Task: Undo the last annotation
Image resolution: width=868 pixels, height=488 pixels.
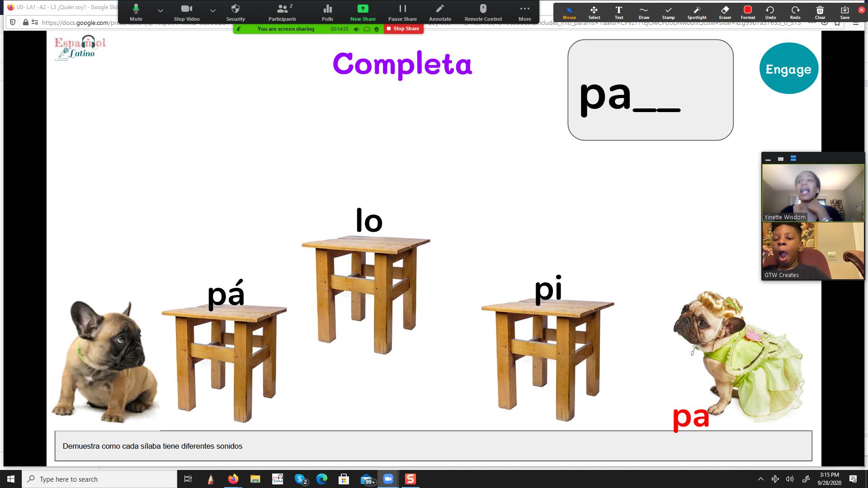Action: pyautogui.click(x=770, y=12)
